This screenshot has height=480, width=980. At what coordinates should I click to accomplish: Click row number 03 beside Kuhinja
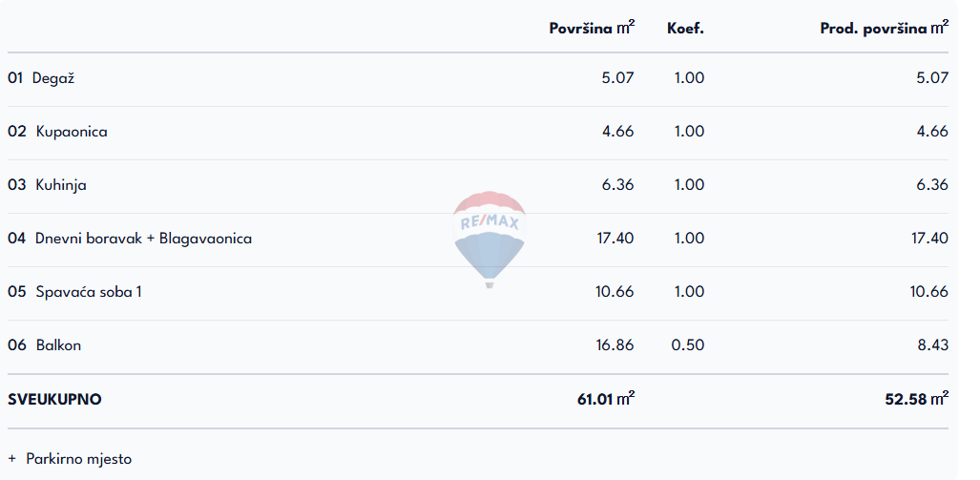[15, 185]
